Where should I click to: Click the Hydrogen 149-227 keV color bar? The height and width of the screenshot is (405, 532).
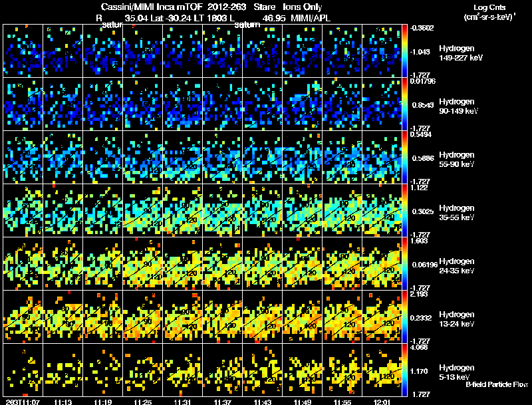[404, 51]
